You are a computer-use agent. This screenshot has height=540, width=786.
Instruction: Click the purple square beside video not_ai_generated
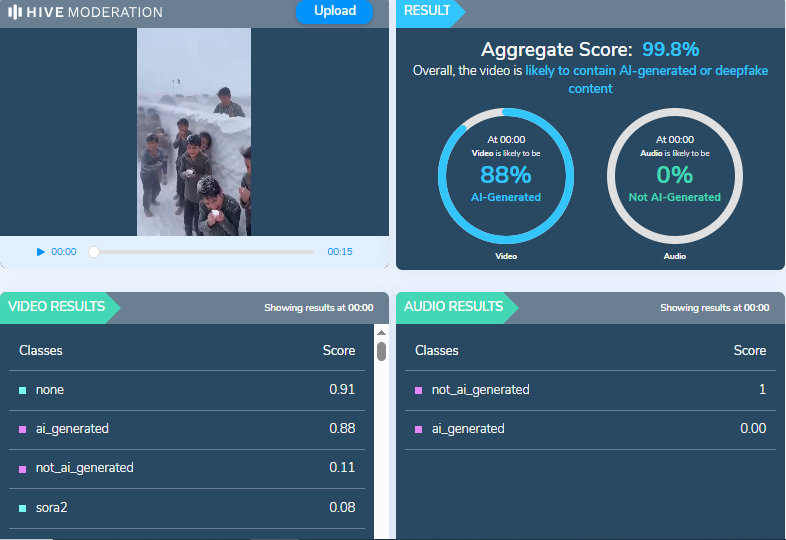click(x=23, y=468)
